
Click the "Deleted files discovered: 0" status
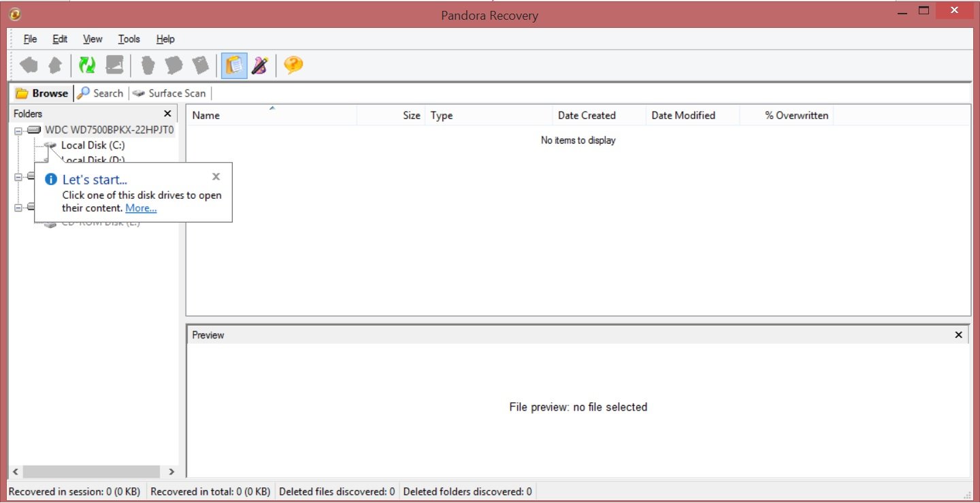point(337,491)
